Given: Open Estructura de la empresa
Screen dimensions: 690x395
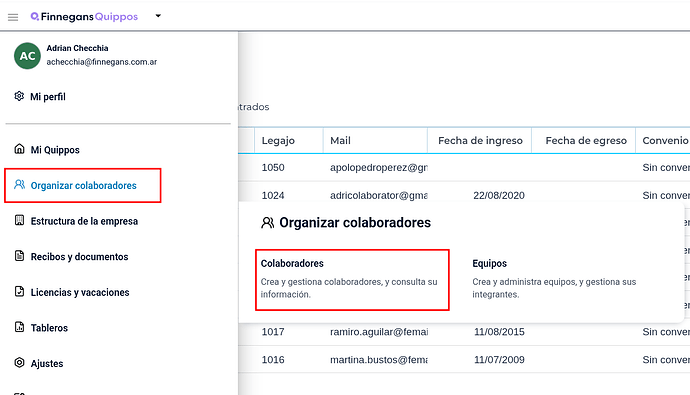Looking at the screenshot, I should pos(84,221).
